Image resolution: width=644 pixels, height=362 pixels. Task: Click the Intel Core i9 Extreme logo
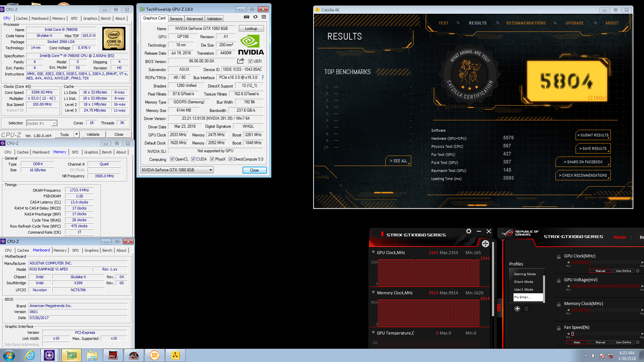click(x=114, y=39)
